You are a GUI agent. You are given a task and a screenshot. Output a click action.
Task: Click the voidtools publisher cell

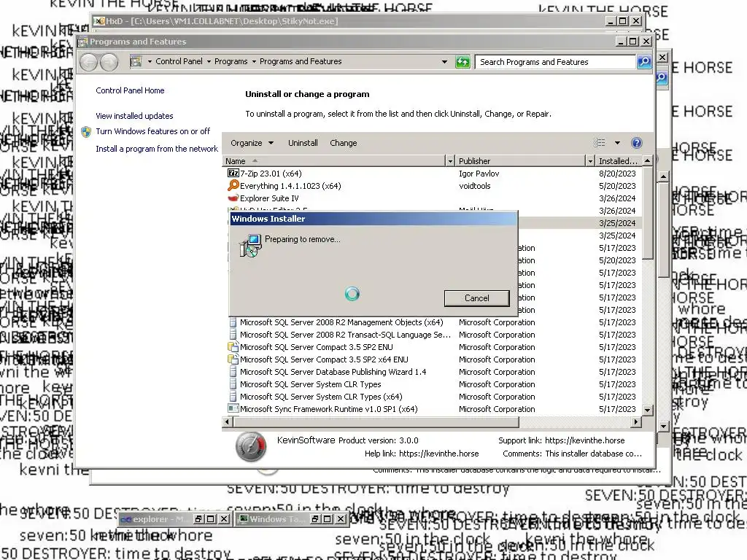(x=474, y=186)
